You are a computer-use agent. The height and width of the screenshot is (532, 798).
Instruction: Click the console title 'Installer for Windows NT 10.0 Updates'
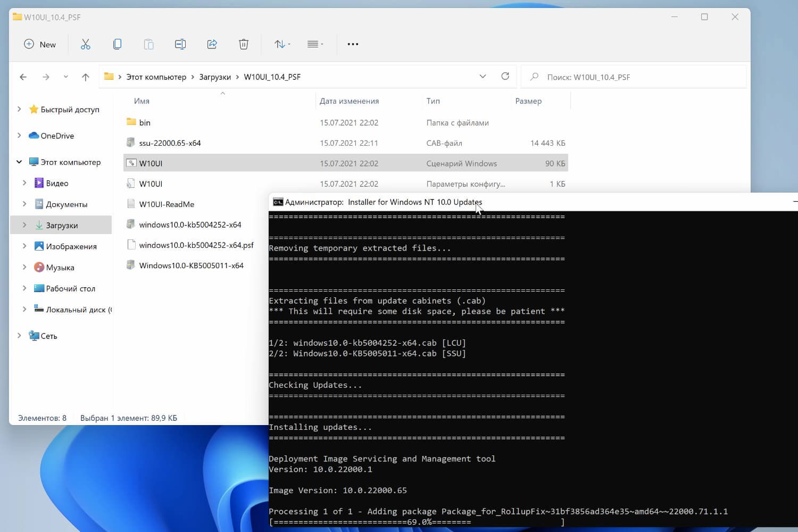coord(415,202)
